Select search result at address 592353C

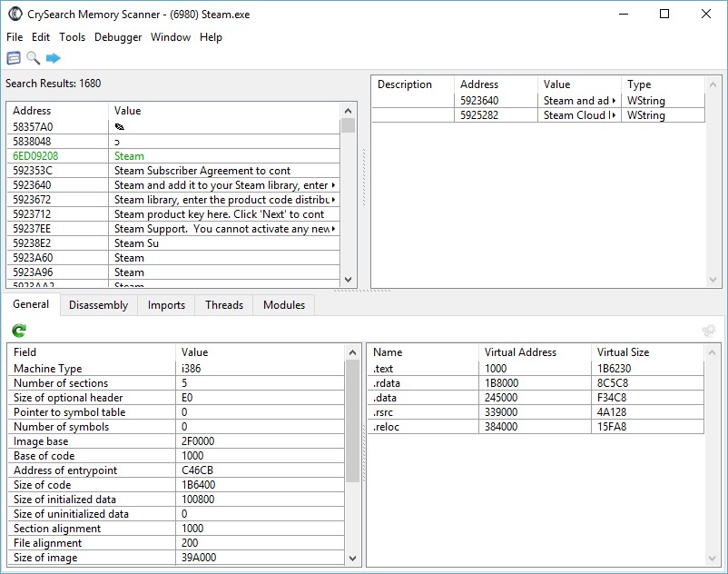(173, 171)
